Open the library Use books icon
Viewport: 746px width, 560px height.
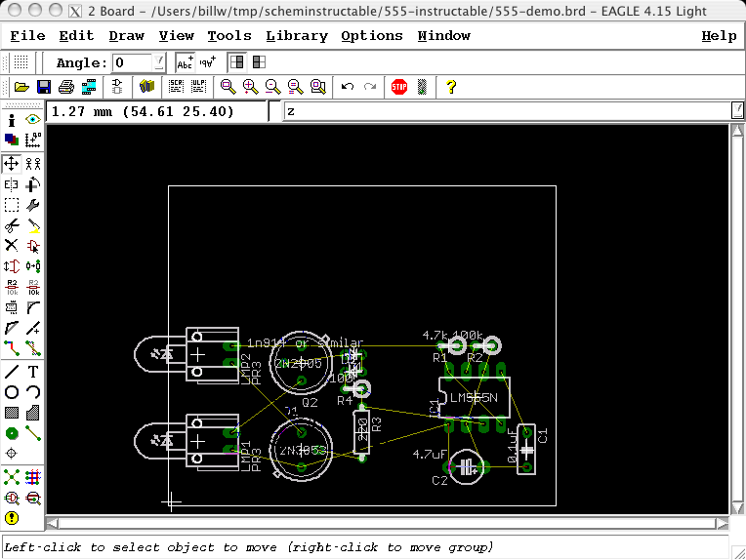[x=147, y=87]
